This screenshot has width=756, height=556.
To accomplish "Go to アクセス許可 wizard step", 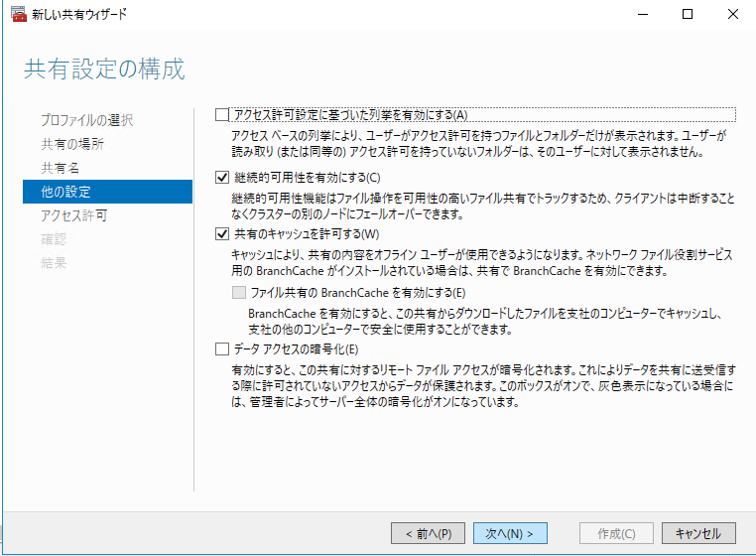I will [x=73, y=215].
